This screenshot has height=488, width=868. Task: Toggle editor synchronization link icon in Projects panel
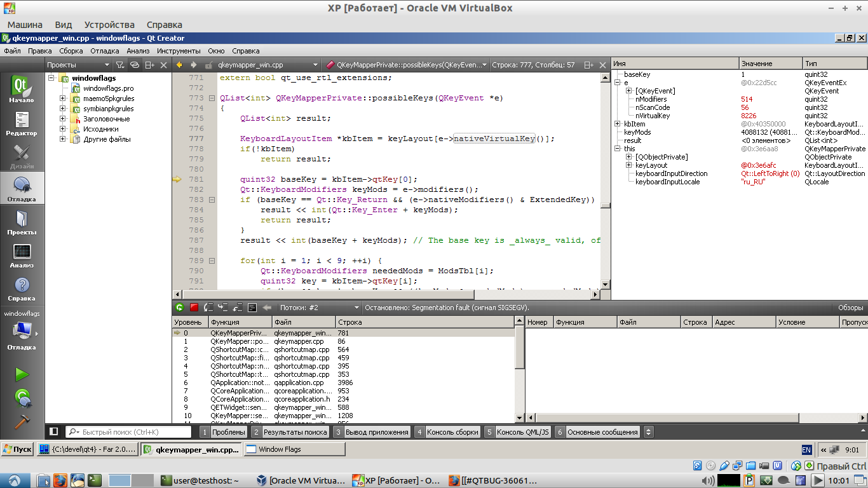point(135,65)
